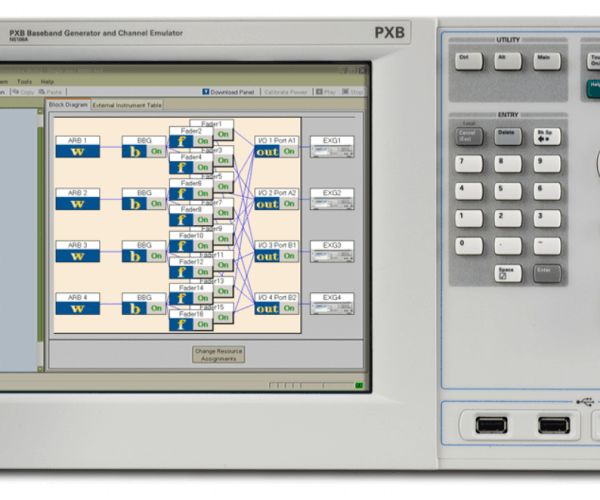Select the 'b' icon in the BBG block next to ARB 2
Image resolution: width=600 pixels, height=500 pixels.
click(x=135, y=204)
